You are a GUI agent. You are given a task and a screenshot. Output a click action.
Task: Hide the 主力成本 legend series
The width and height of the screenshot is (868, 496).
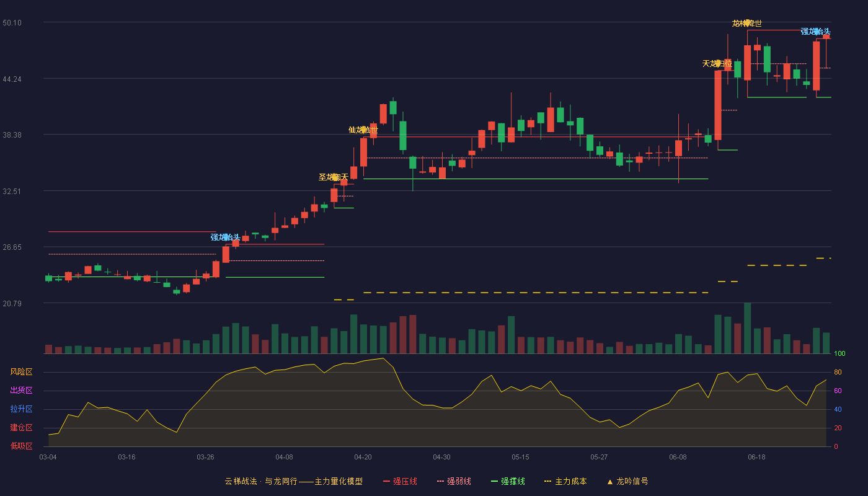click(x=565, y=481)
